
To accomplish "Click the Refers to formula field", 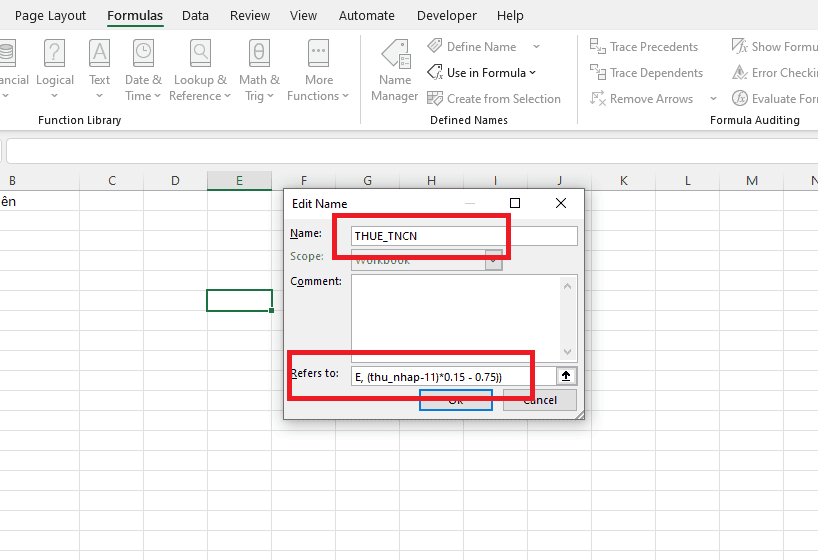I will pos(452,377).
